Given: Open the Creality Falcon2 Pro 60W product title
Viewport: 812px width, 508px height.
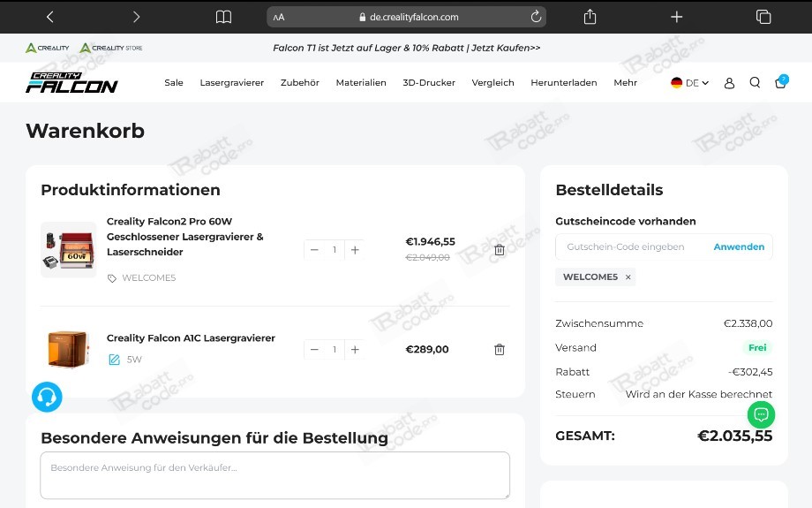Looking at the screenshot, I should (184, 237).
